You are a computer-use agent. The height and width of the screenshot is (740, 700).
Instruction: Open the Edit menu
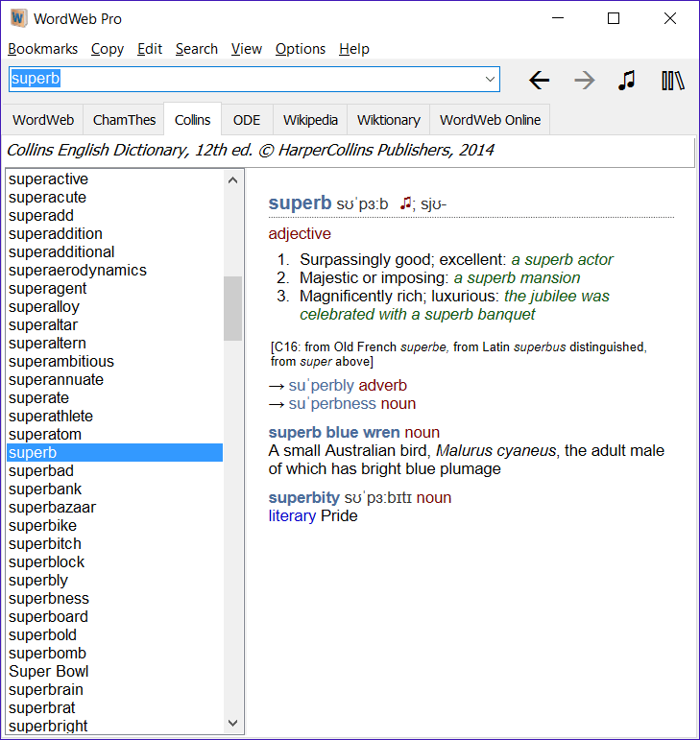150,49
